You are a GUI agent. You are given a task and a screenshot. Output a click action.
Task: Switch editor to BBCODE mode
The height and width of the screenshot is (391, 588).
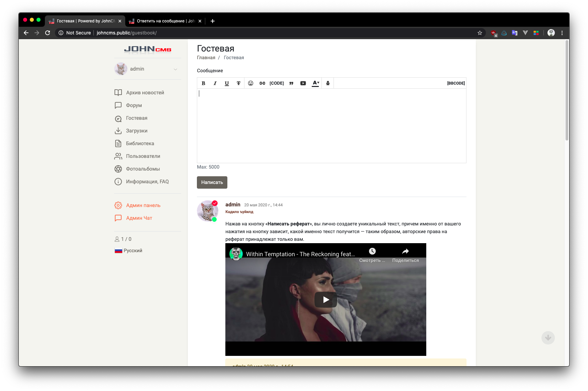click(x=456, y=83)
